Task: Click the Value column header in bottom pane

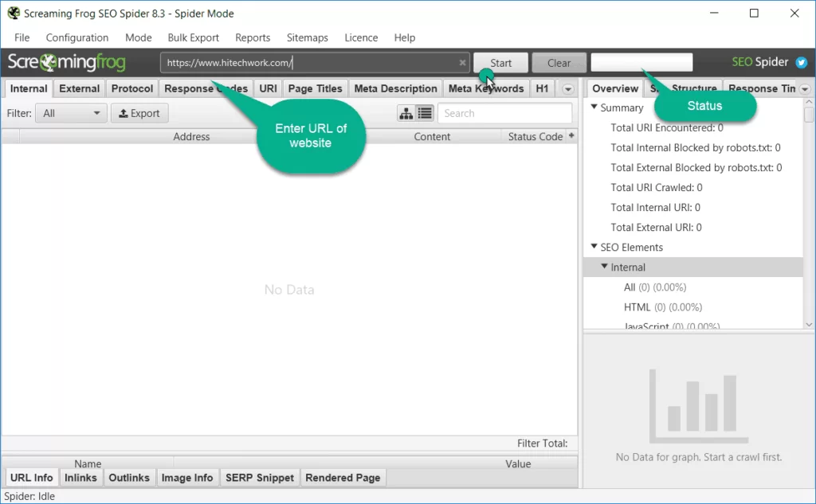Action: 518,463
